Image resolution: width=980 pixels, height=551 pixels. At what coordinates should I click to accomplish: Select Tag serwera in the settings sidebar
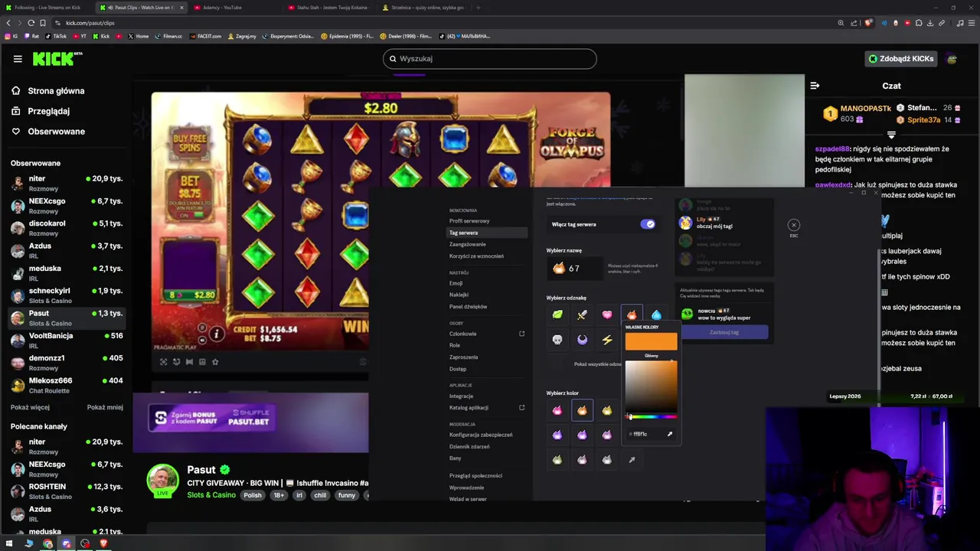(487, 233)
